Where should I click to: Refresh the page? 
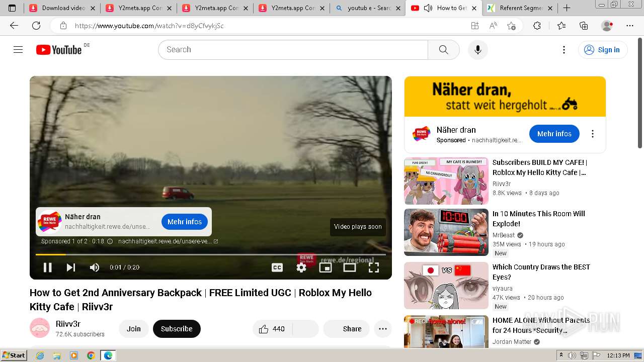click(x=36, y=26)
